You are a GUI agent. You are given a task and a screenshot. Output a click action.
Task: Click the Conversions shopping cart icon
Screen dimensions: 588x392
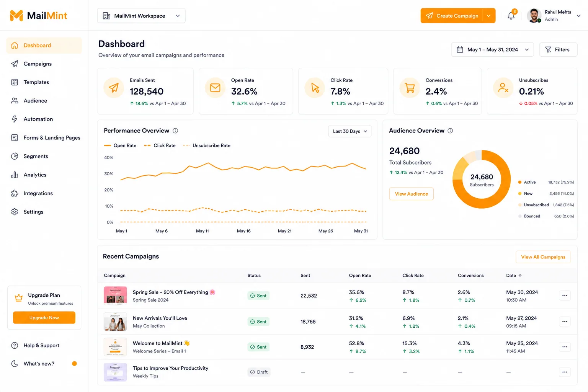(x=410, y=88)
